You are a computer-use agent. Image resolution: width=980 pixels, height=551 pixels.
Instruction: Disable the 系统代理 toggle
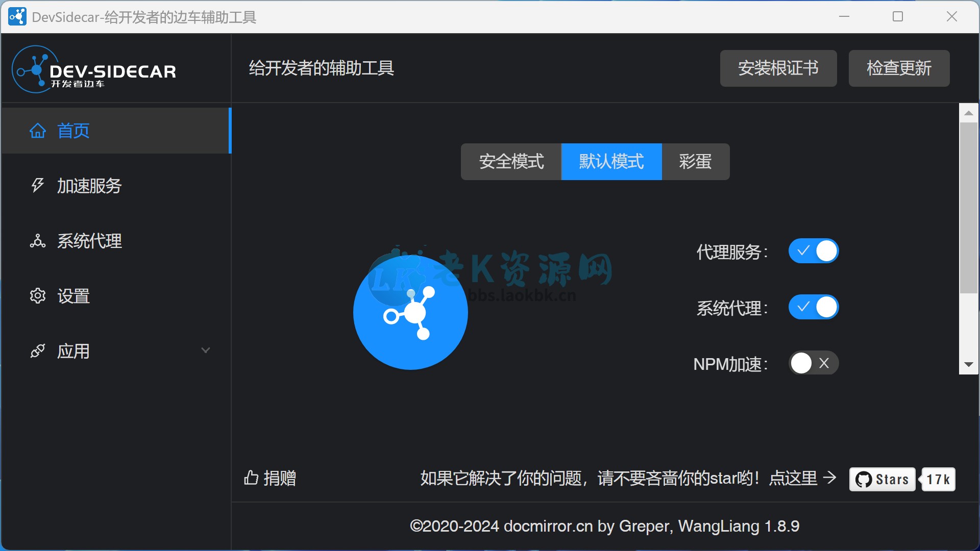(x=814, y=307)
